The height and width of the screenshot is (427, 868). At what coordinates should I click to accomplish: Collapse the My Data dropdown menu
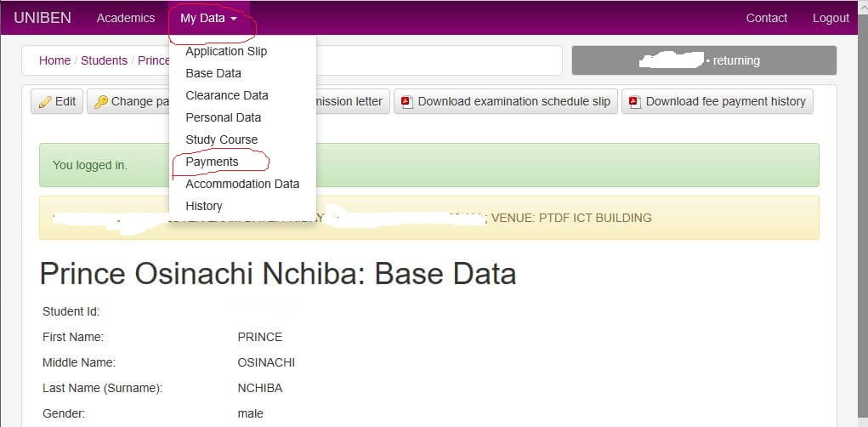tap(208, 18)
